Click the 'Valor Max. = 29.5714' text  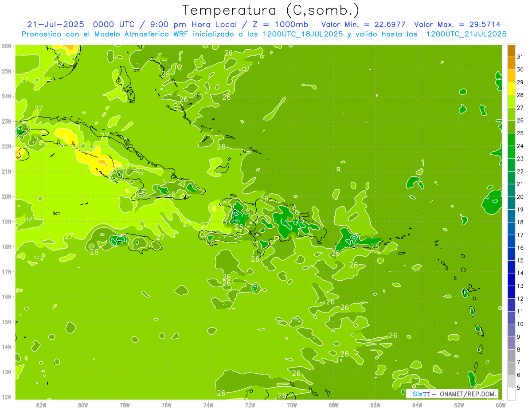tap(458, 24)
